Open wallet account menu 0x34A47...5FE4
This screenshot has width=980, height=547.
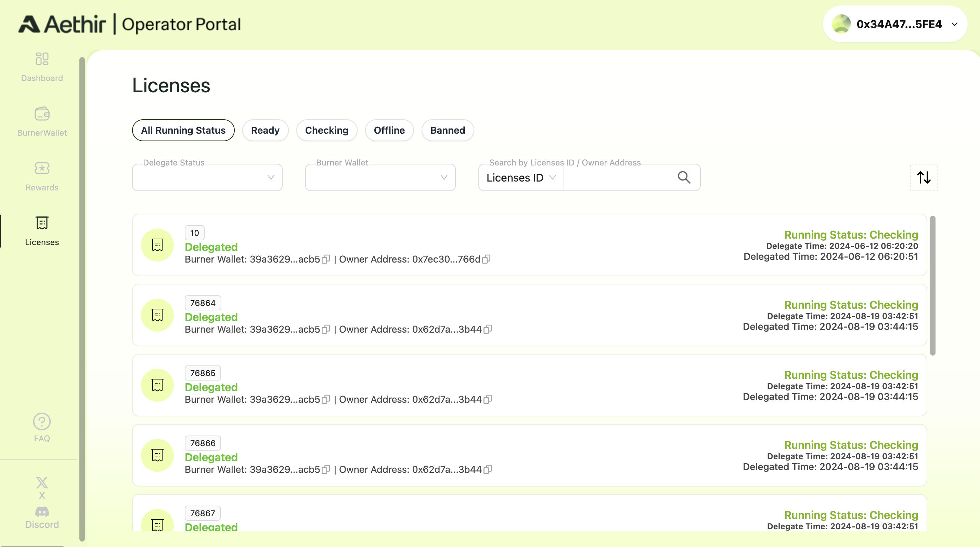point(895,24)
